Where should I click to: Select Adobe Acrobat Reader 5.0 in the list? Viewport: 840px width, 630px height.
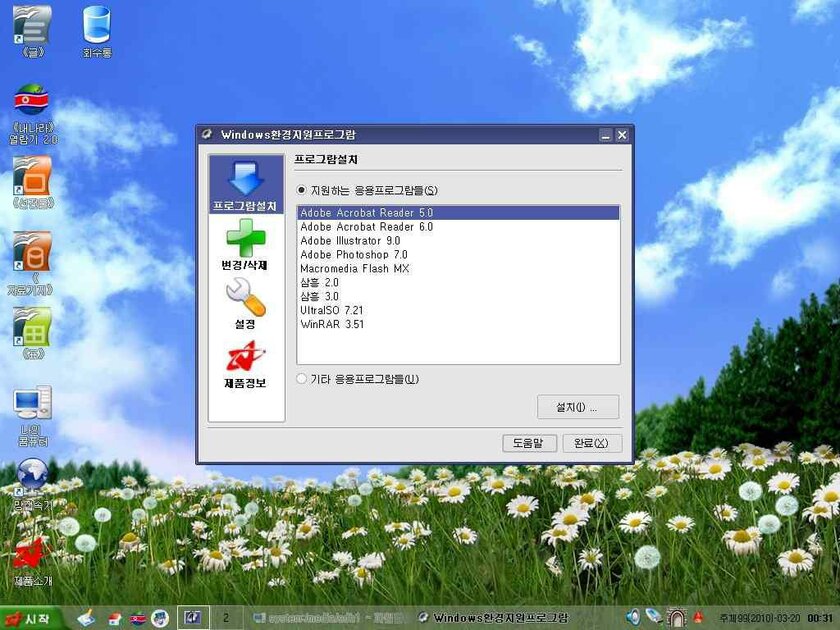(459, 213)
